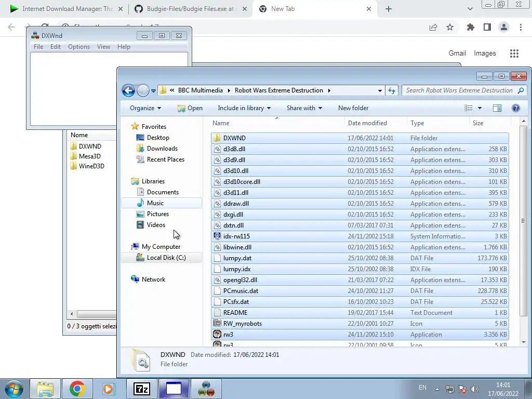This screenshot has height=399, width=532.
Task: Toggle the preview pane icon
Action: (497, 108)
